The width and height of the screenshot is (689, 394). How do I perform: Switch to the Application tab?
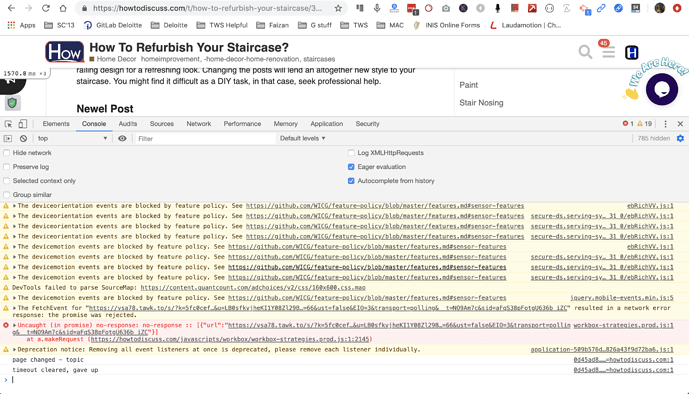click(326, 124)
